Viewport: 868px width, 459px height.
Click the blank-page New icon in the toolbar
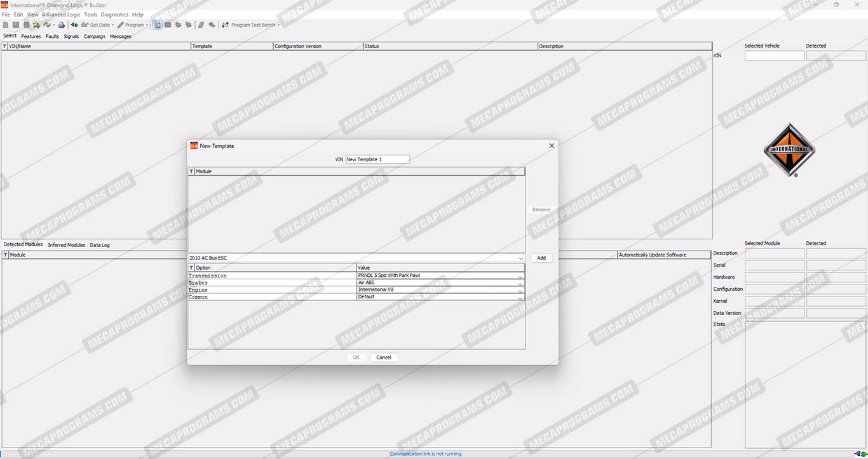[6, 25]
